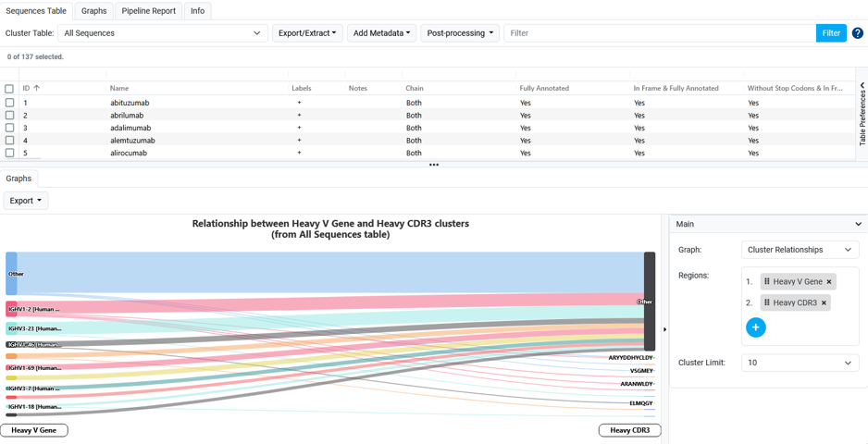The width and height of the screenshot is (868, 444).
Task: Switch to the Pipeline Report tab
Action: (x=149, y=10)
